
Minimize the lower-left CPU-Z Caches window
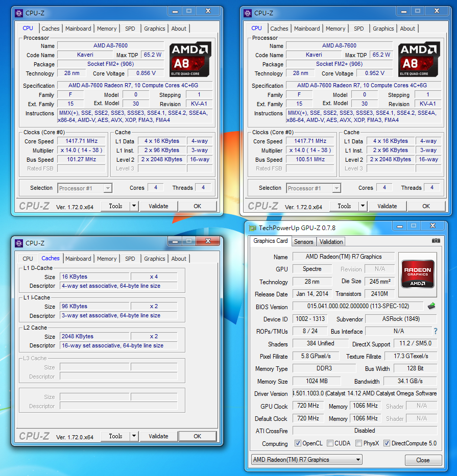click(x=175, y=241)
